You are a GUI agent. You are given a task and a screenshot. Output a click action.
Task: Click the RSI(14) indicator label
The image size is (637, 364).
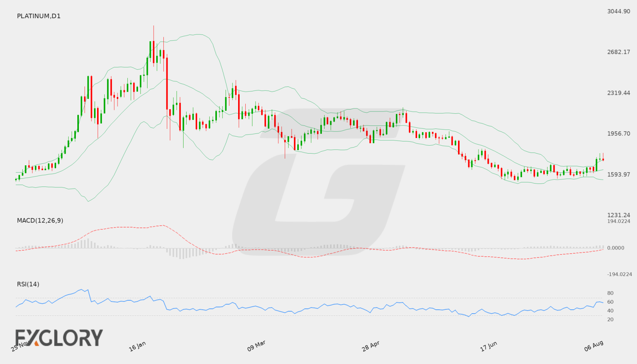click(28, 284)
